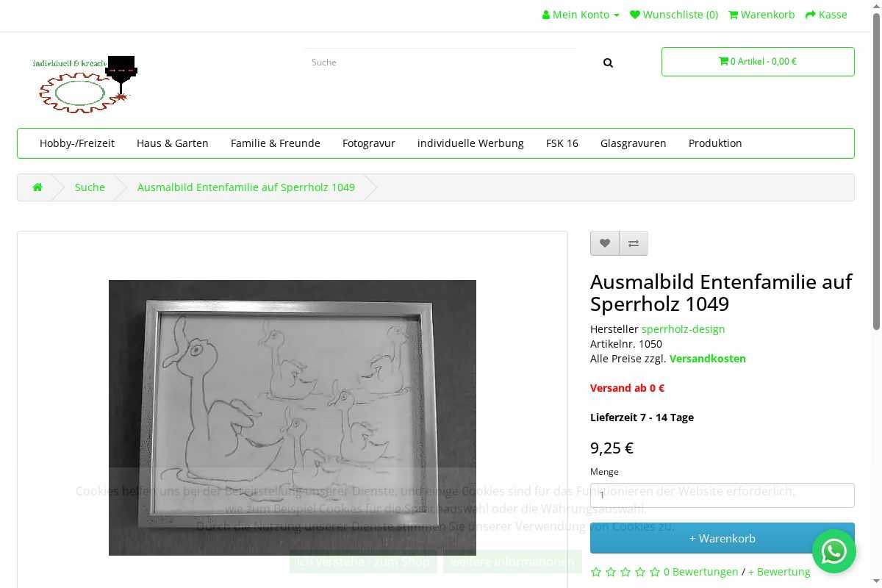Open Glasgravuren menu item

click(634, 143)
